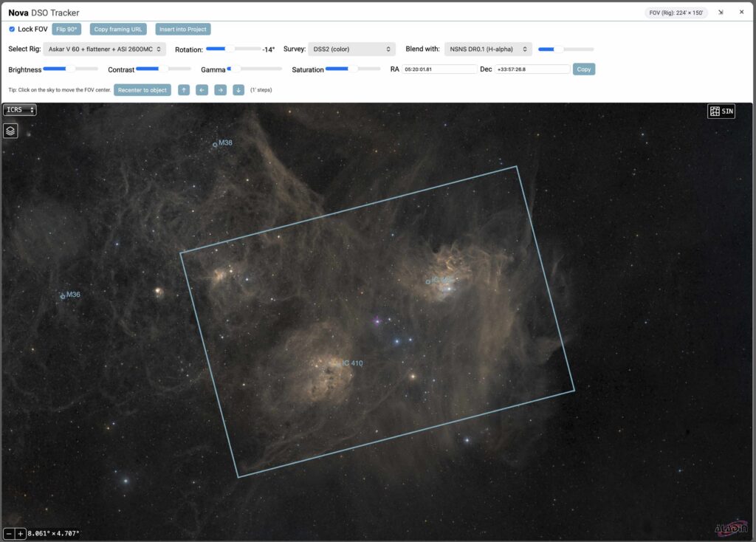Open the image layers stack icon
756x542 pixels.
pos(10,130)
